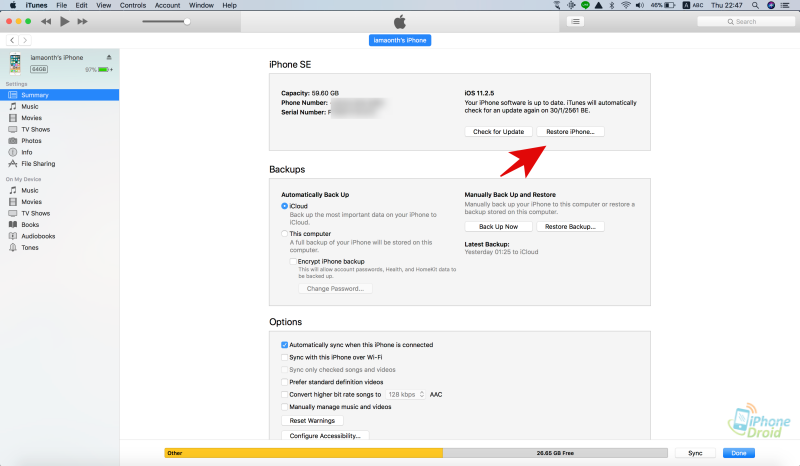Open Info section in the sidebar
The width and height of the screenshot is (800, 466).
pyautogui.click(x=27, y=152)
